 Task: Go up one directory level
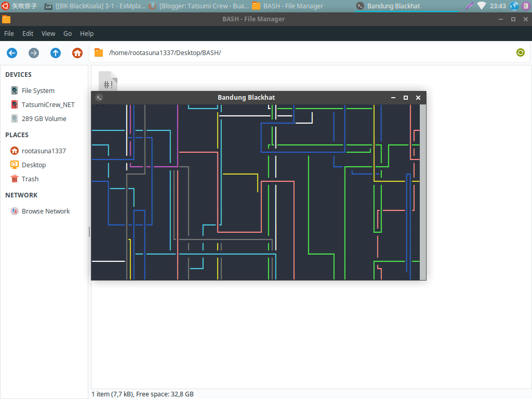click(55, 53)
